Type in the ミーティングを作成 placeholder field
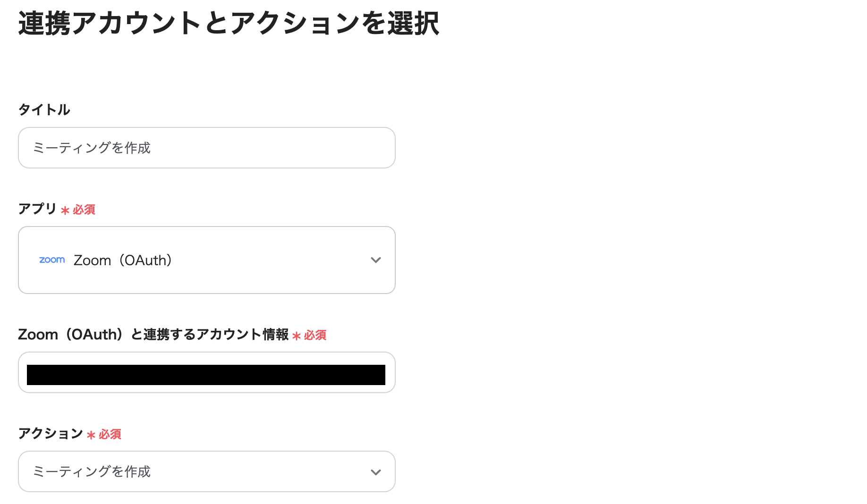This screenshot has height=504, width=867. [206, 148]
